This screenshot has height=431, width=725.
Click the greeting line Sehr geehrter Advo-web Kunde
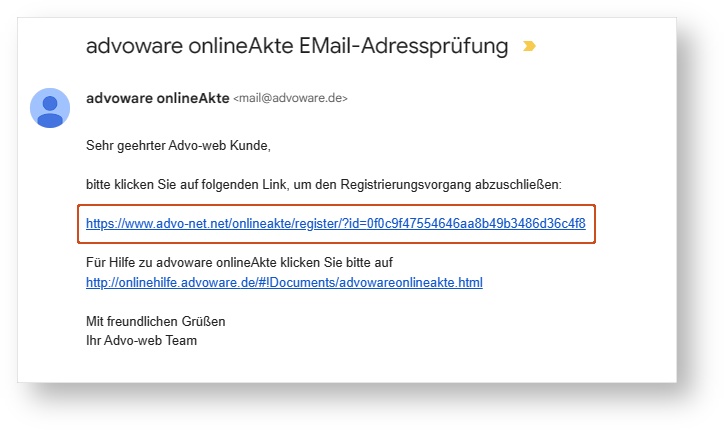(x=178, y=146)
